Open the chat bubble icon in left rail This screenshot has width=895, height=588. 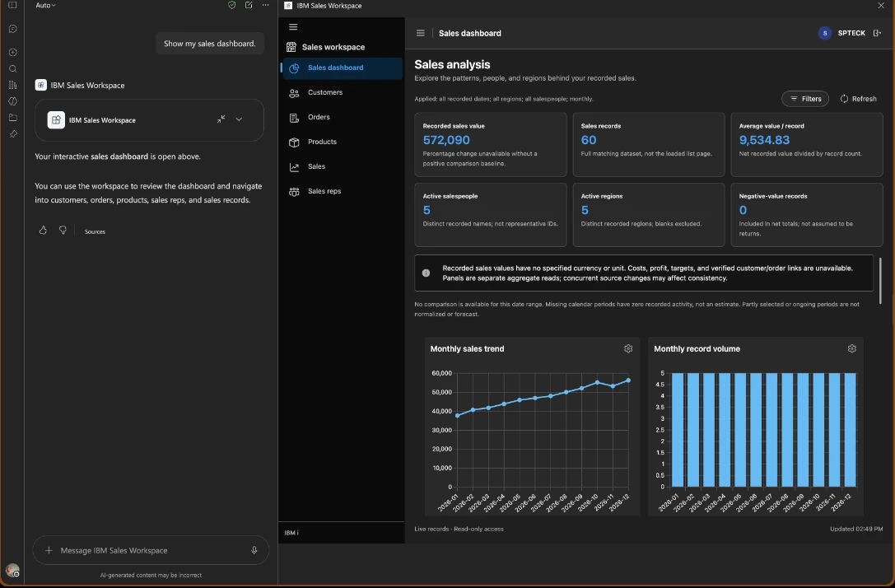tap(12, 29)
